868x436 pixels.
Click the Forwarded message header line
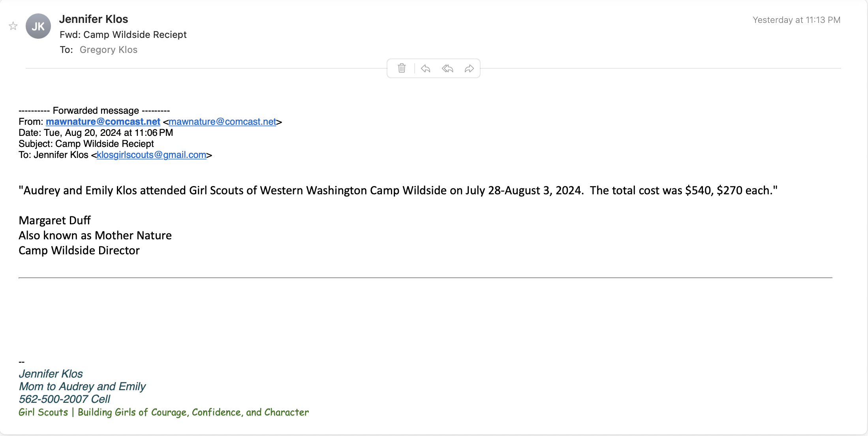(x=94, y=111)
